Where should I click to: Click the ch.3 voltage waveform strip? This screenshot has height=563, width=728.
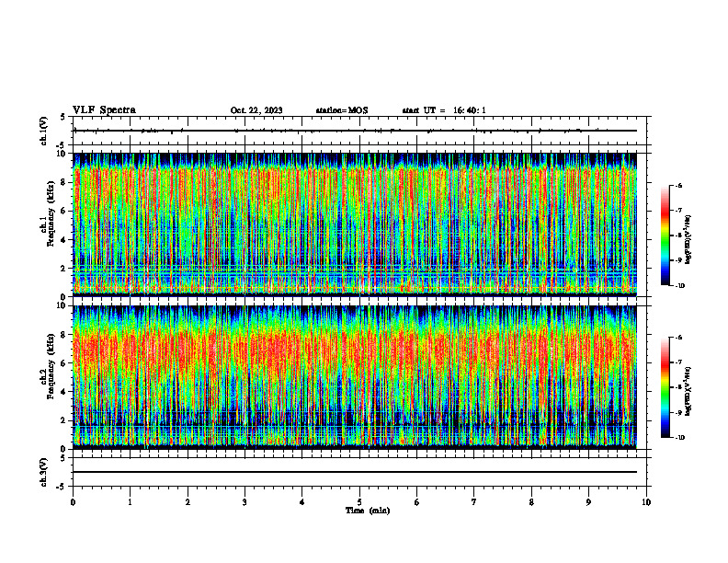[359, 472]
